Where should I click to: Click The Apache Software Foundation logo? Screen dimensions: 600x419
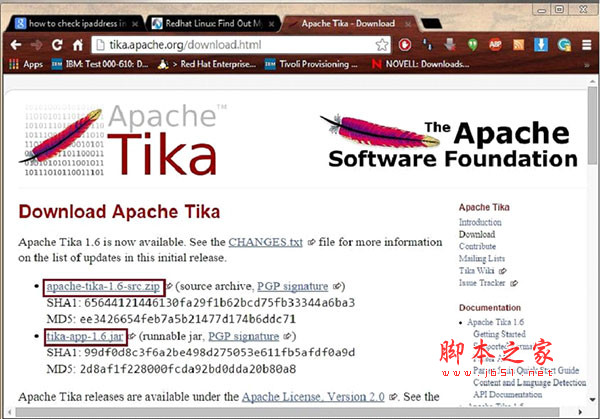[x=449, y=141]
